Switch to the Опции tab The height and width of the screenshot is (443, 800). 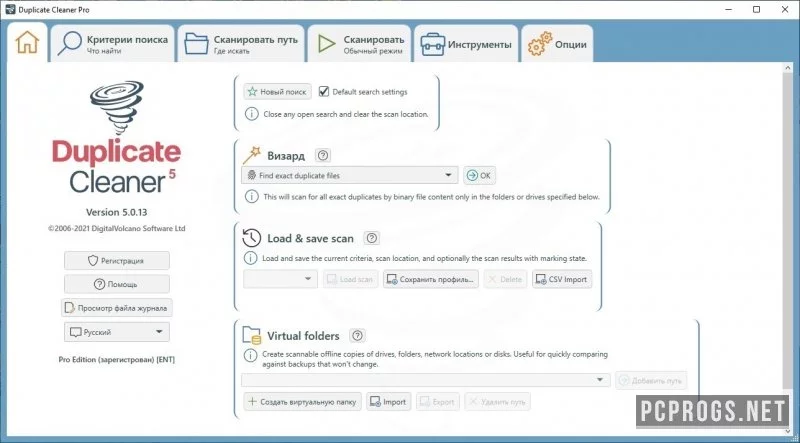[557, 44]
